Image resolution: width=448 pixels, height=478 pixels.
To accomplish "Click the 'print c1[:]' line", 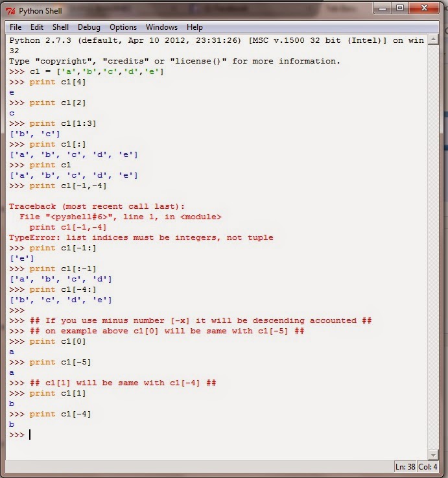I will tap(58, 144).
